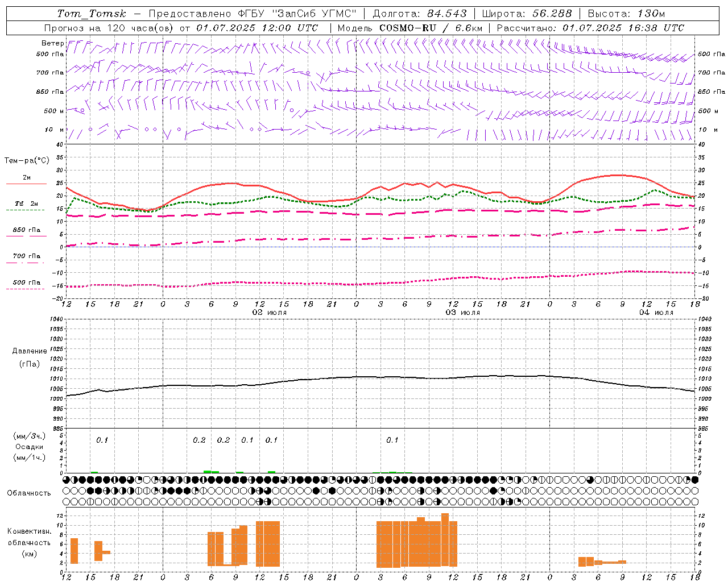Click the tallest orange convective bar near 03 июля

point(445,540)
